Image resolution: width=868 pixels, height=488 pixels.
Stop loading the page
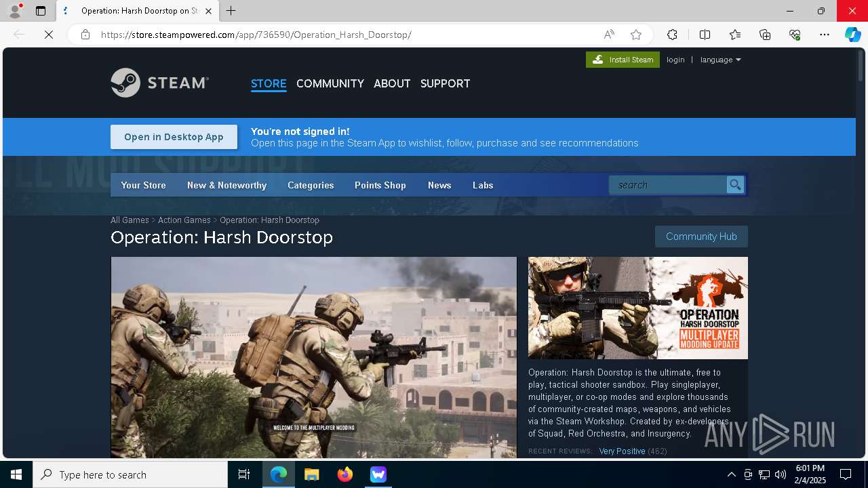[49, 35]
